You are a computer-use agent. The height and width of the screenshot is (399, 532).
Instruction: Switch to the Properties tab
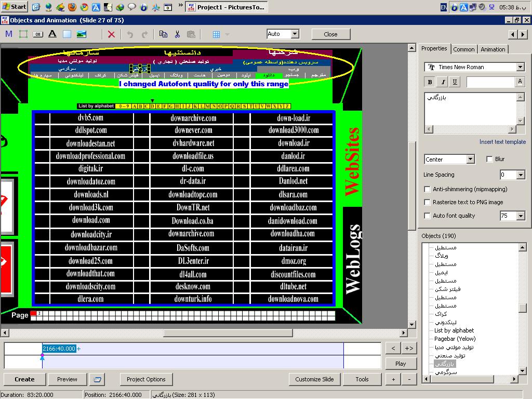(x=434, y=49)
